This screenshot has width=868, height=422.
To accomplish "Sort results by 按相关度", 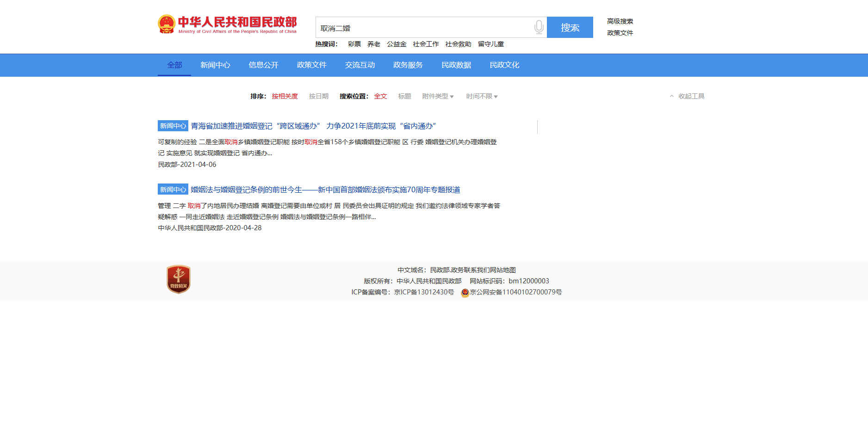I will click(285, 96).
